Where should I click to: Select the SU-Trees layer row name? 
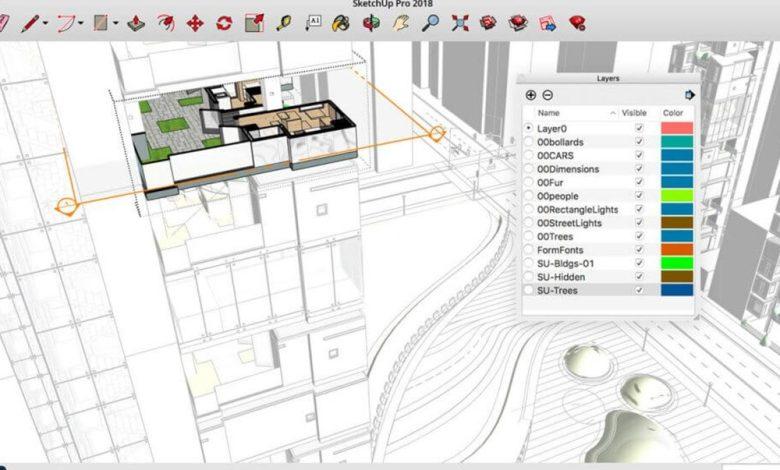pos(557,290)
